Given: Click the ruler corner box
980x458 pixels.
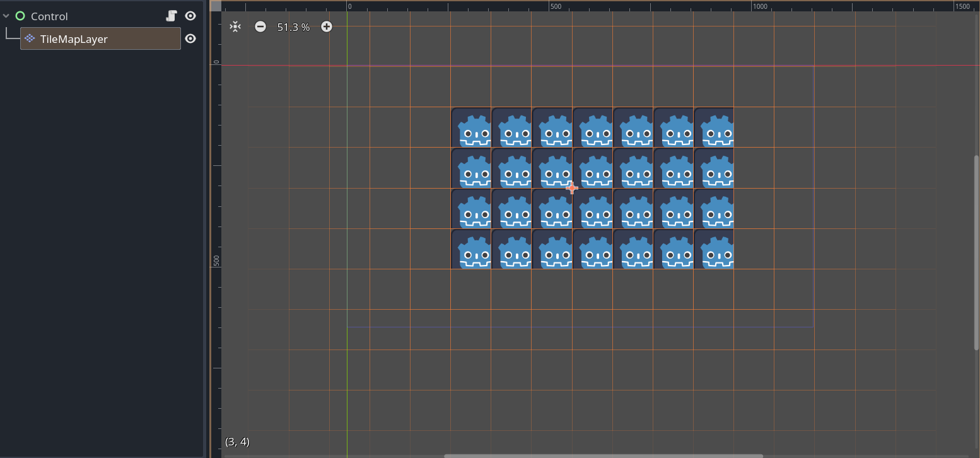Looking at the screenshot, I should pos(216,6).
